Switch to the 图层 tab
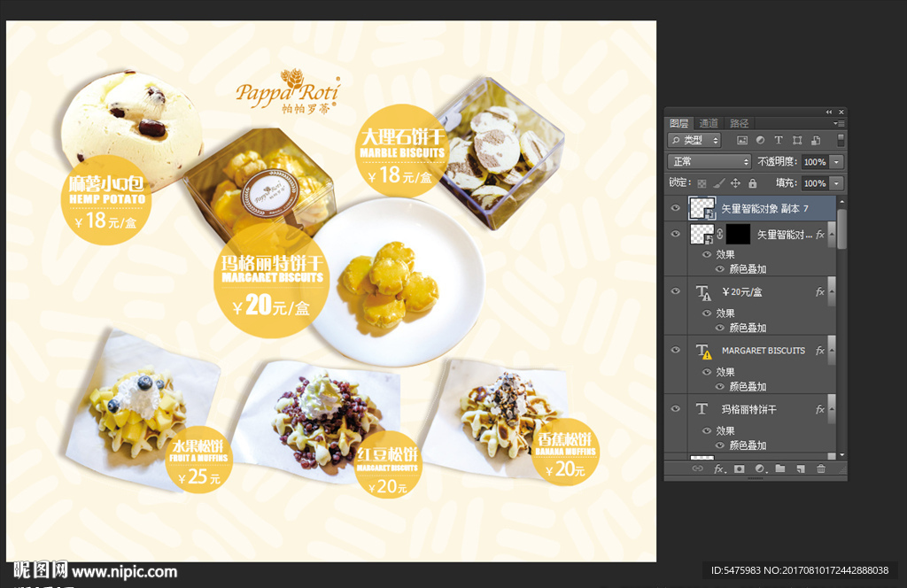 pos(678,123)
